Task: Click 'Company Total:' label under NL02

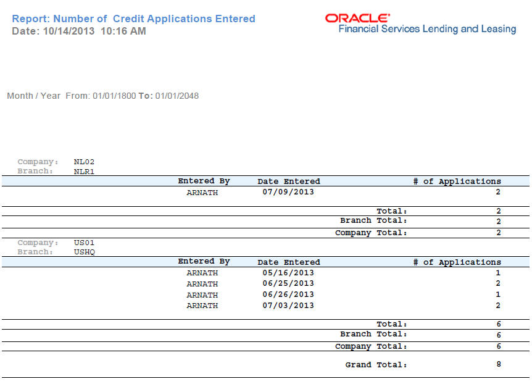Action: coord(371,233)
